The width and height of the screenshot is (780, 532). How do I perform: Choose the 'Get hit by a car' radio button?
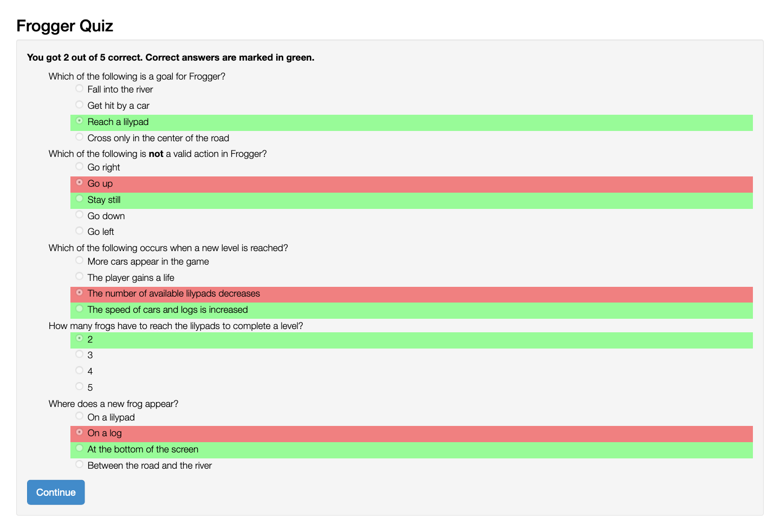[x=80, y=104]
